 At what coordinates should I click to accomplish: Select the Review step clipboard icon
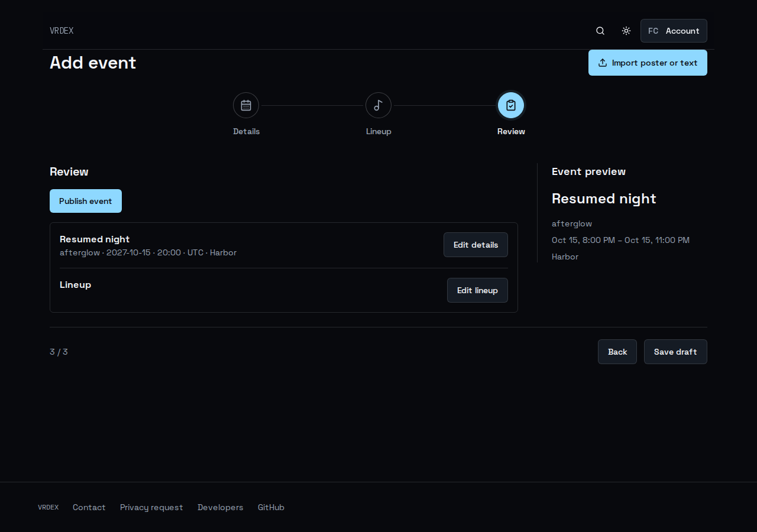(511, 105)
